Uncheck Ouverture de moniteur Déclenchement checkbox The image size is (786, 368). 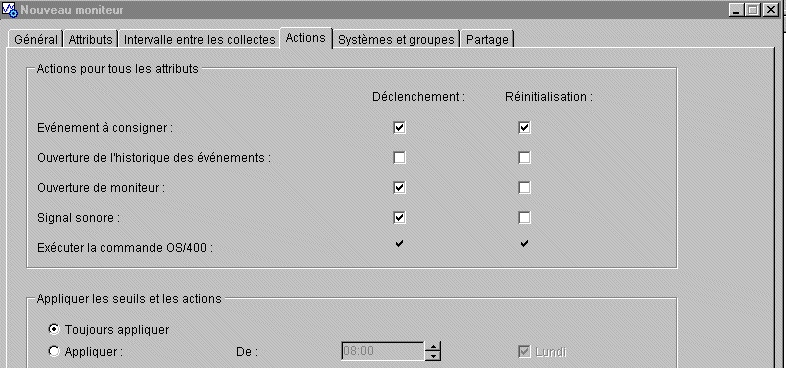[400, 188]
